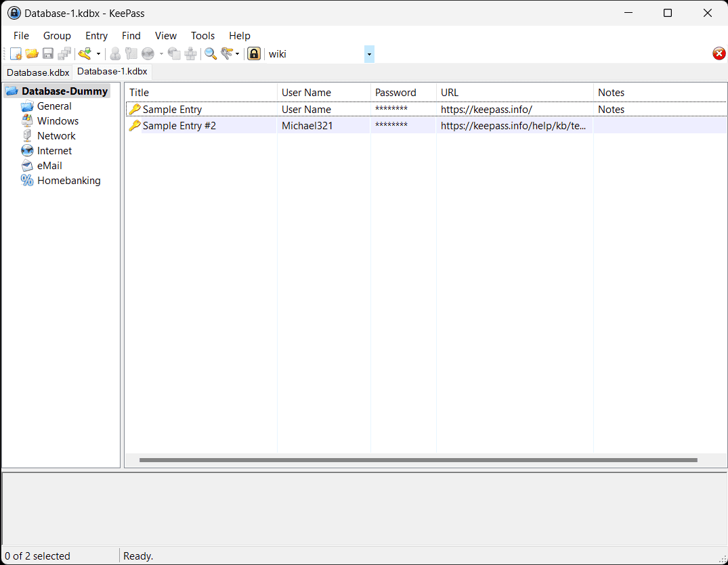Select the Network group

pyautogui.click(x=56, y=136)
